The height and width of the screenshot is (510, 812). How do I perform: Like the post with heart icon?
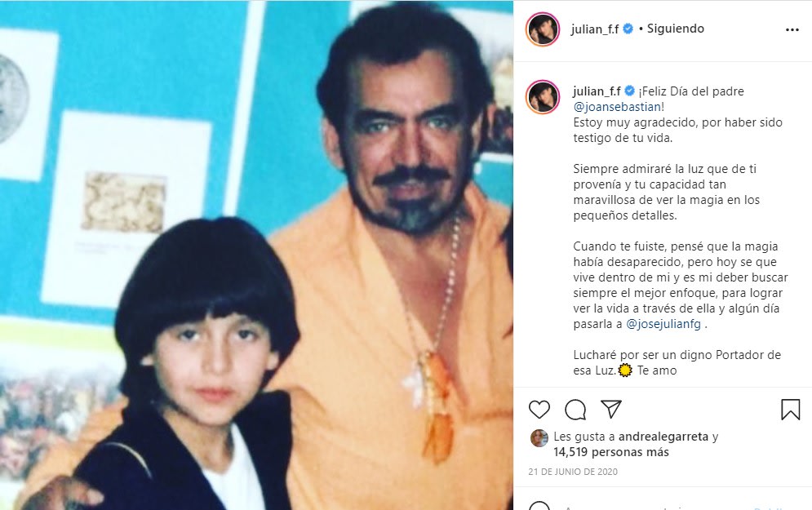[x=539, y=410]
